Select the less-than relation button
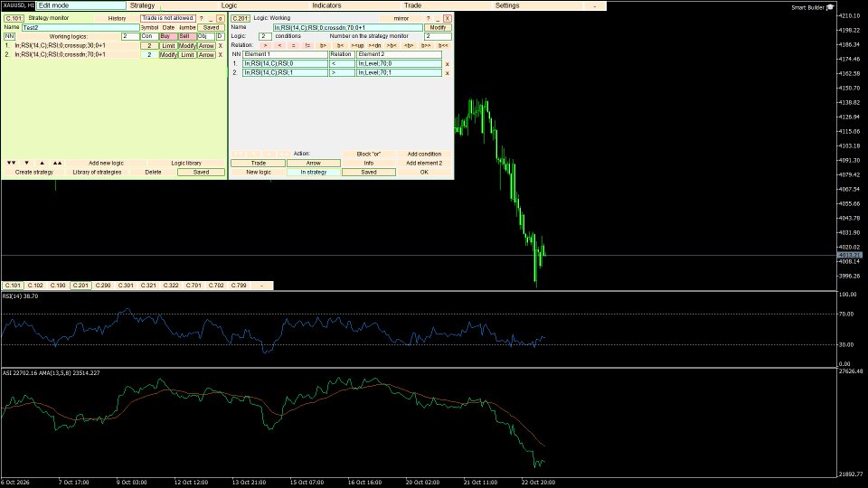Viewport: 868px width, 488px height. 279,45
